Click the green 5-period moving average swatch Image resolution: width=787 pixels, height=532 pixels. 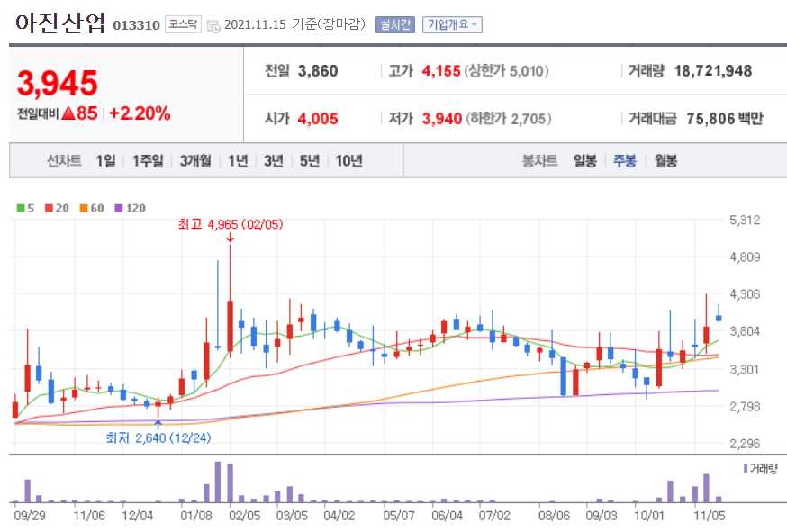[x=21, y=208]
